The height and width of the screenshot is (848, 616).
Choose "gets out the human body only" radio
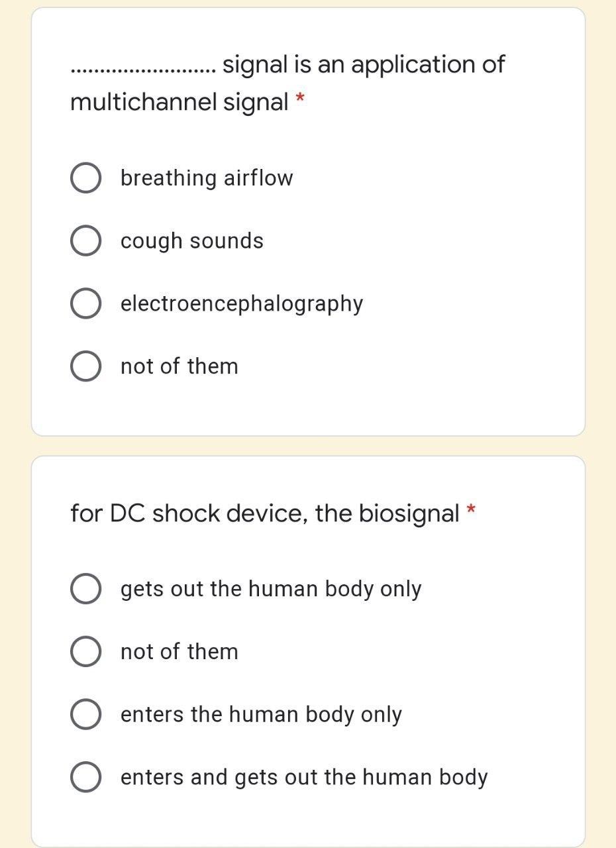(85, 589)
